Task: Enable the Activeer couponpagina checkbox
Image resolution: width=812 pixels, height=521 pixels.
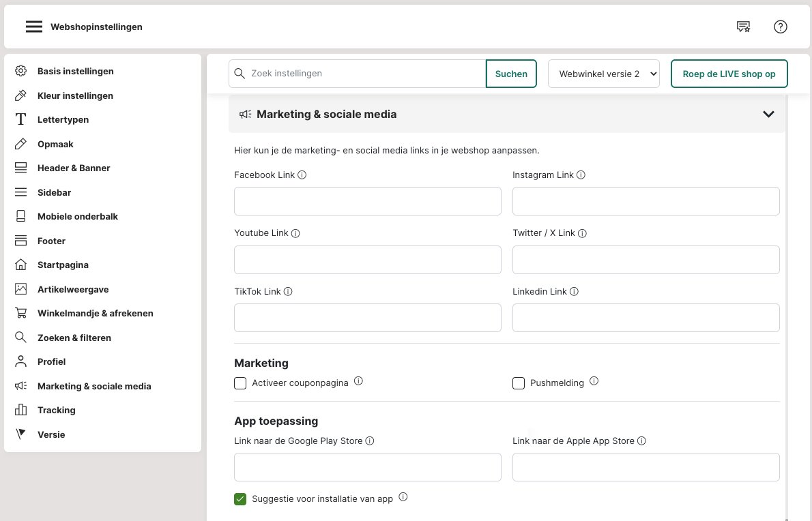Action: (240, 383)
